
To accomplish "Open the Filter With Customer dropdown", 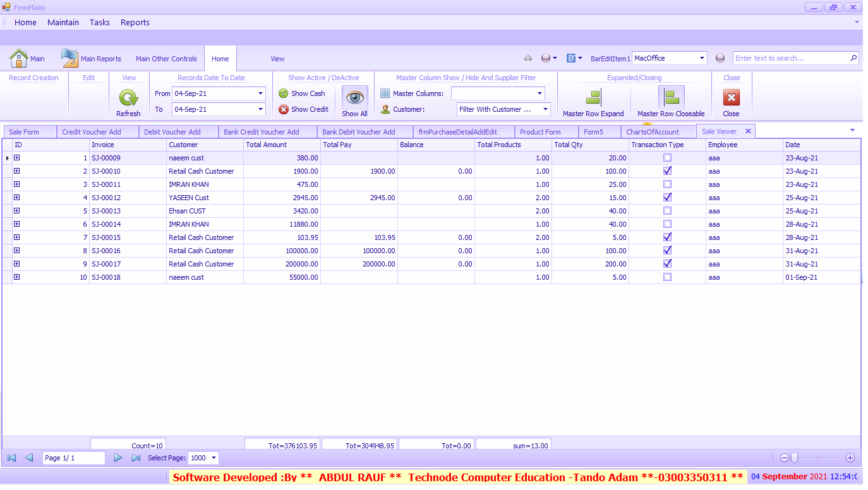I will pos(546,109).
